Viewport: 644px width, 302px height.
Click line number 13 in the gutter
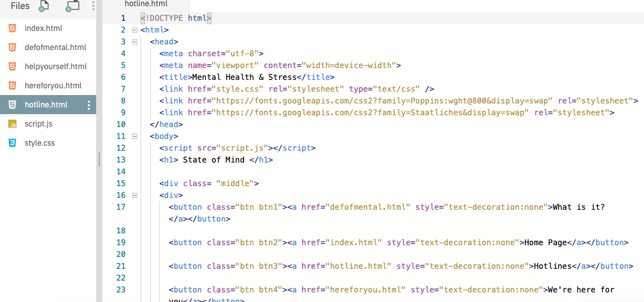[121, 160]
